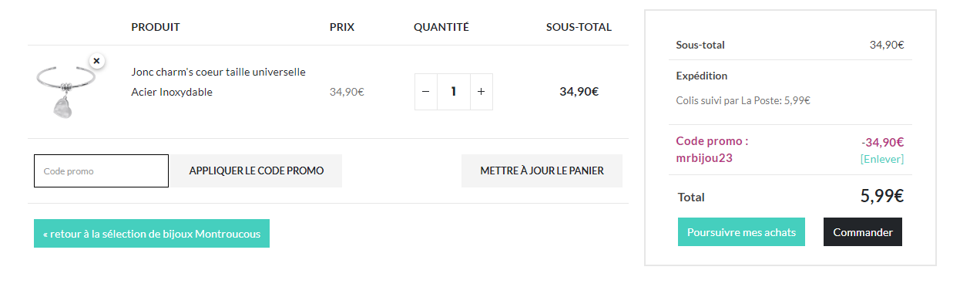
Task: Click the Sous-total column header
Action: click(x=579, y=27)
